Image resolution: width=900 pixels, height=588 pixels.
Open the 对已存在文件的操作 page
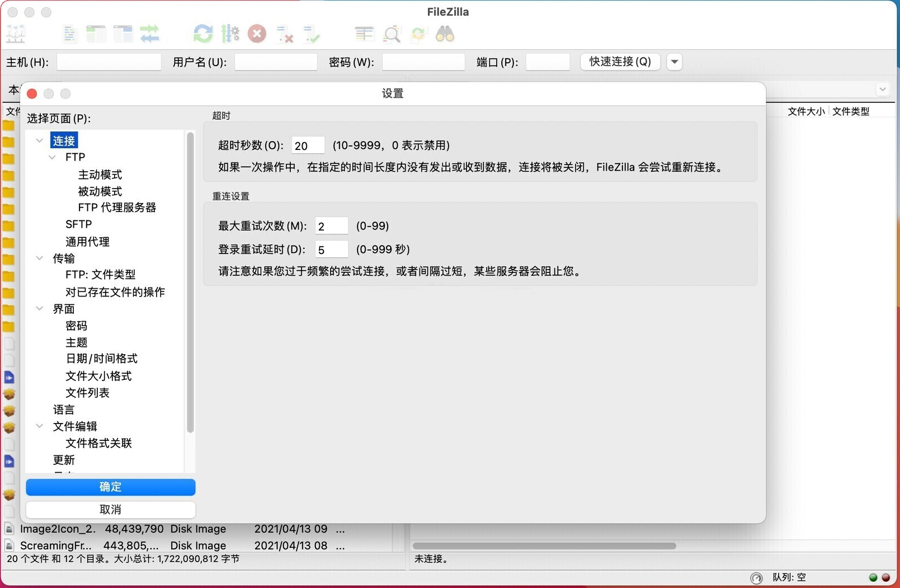tap(115, 292)
